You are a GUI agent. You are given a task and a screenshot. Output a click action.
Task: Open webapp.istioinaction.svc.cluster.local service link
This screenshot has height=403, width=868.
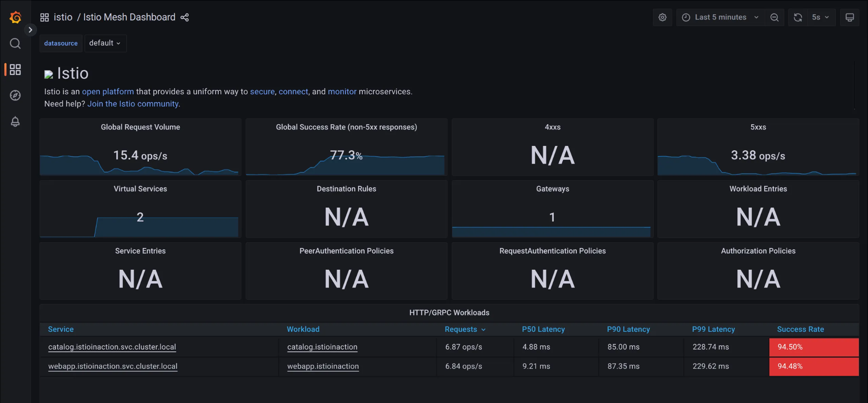[113, 366]
